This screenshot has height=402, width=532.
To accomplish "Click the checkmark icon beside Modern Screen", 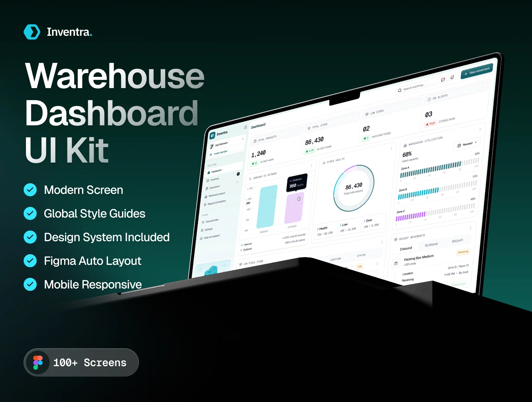I will coord(30,190).
